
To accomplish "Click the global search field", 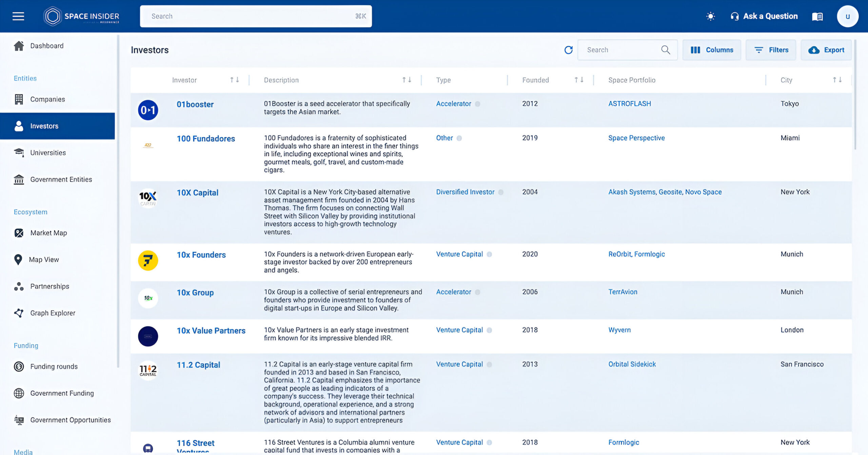I will [x=256, y=16].
